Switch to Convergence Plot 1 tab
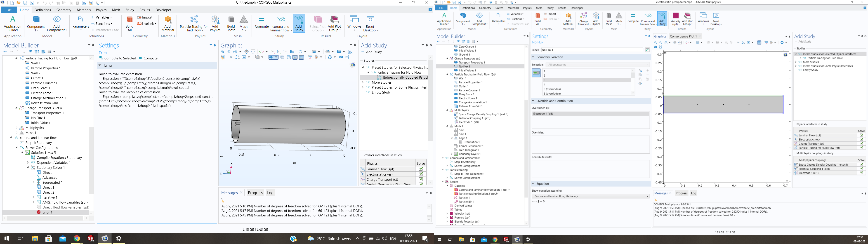The height and width of the screenshot is (244, 868). coord(683,36)
